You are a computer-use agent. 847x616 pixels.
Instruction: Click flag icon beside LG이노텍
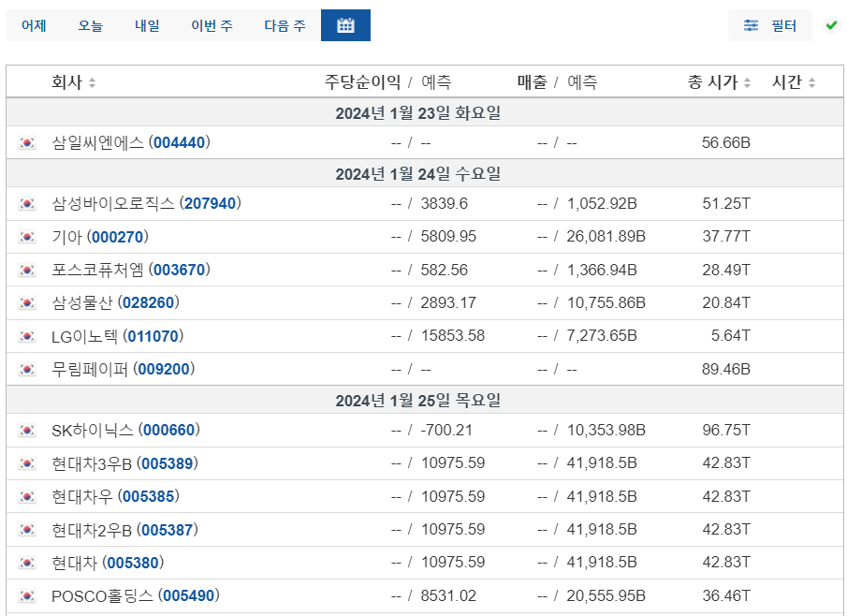tap(27, 337)
